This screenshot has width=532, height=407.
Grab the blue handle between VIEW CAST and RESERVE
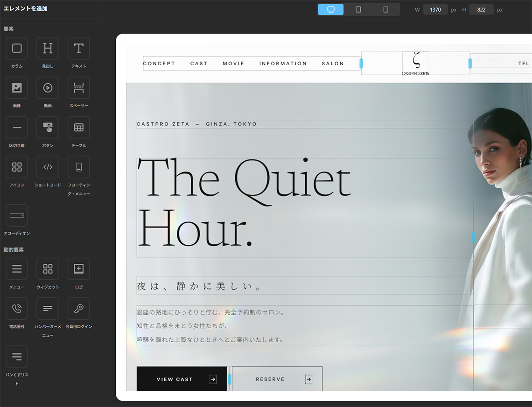[230, 379]
